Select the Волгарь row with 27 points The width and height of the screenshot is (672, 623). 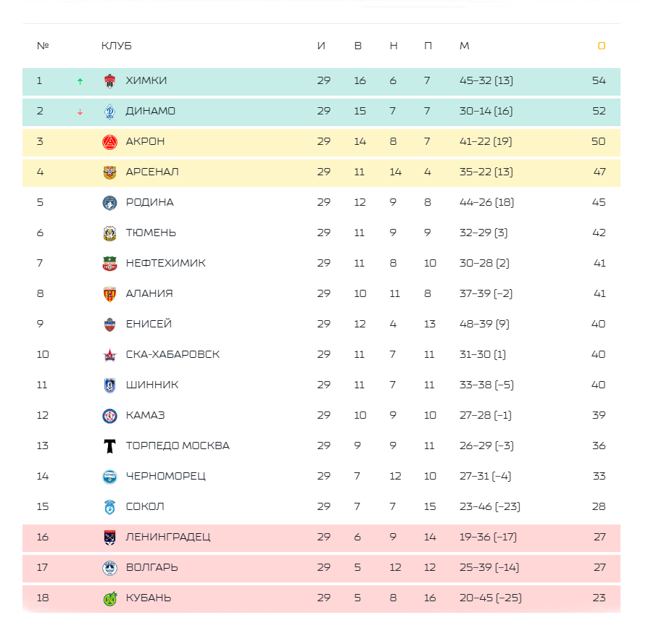(321, 568)
